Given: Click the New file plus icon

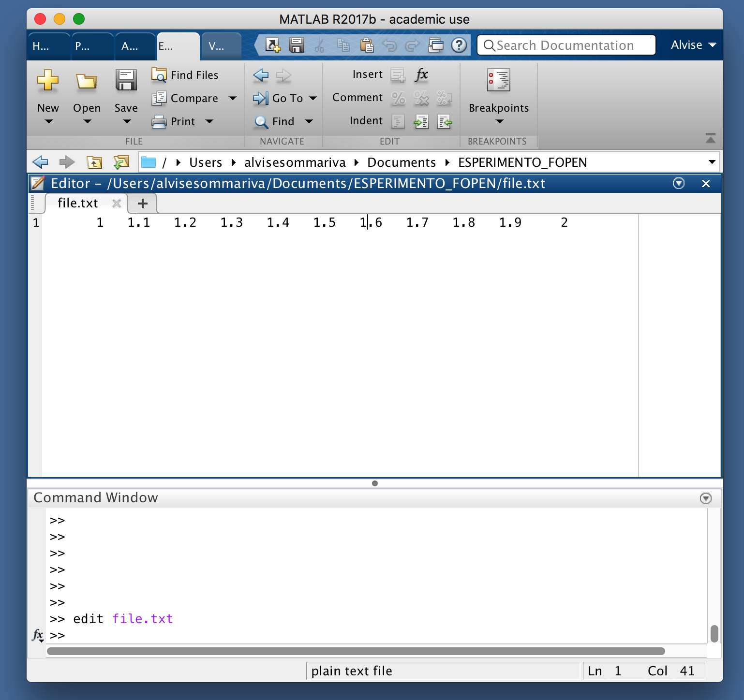Looking at the screenshot, I should tap(48, 80).
